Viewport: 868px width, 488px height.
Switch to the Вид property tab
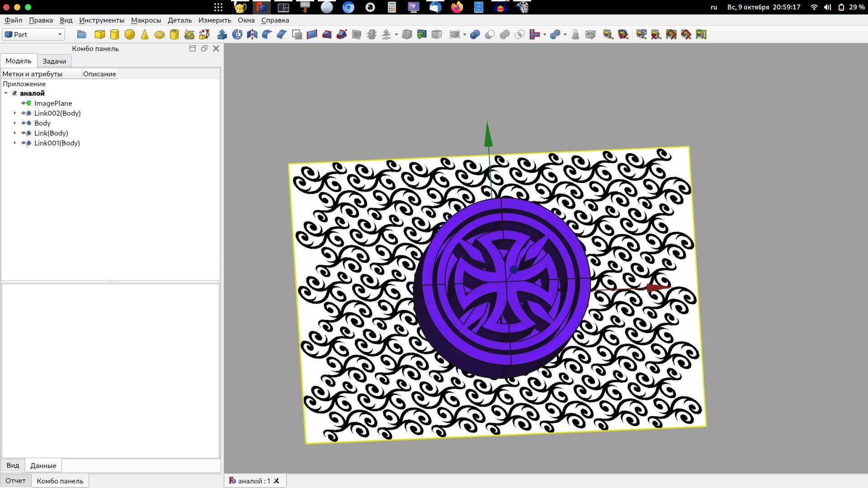[13, 465]
